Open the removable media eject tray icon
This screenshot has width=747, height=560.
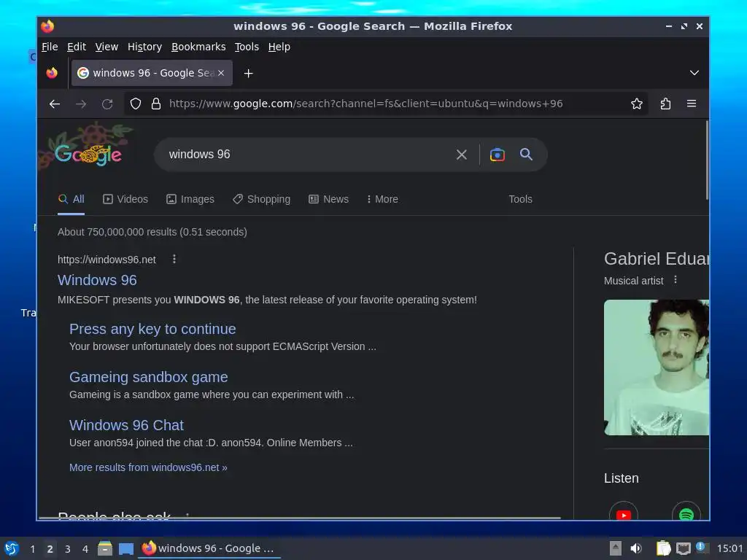pos(615,548)
